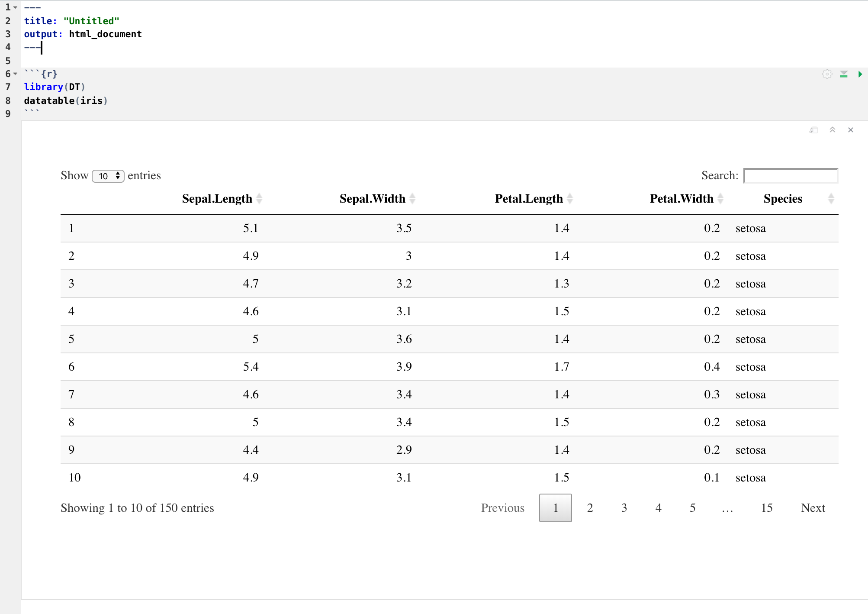Screen dimensions: 868x614
Task: Collapse the chunk output panel
Action: tap(832, 130)
